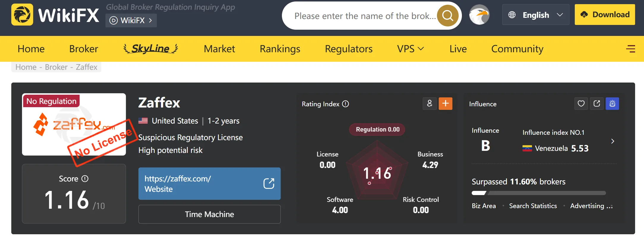This screenshot has height=239, width=644.
Task: Click the WikiFX app play button
Action: click(x=131, y=20)
